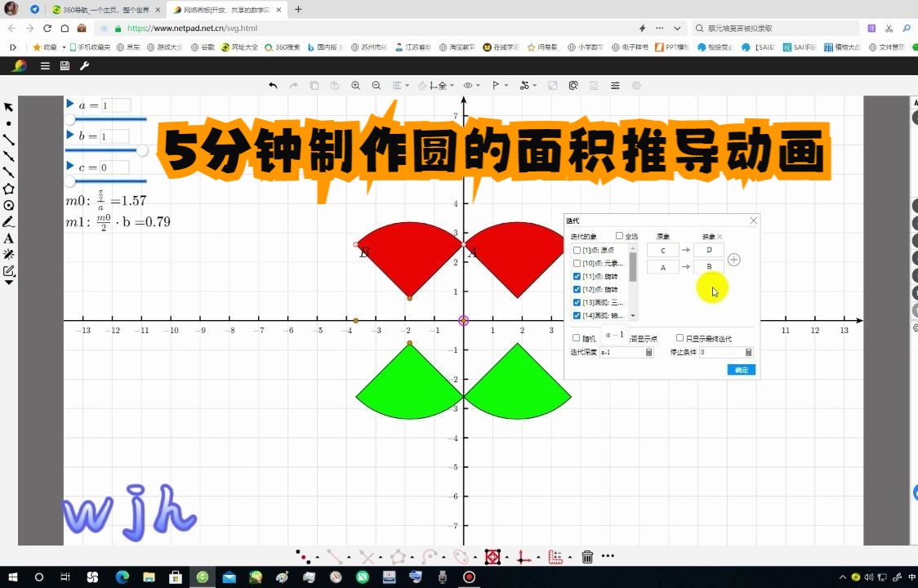Check the 只显示最终迭代 checkbox
The width and height of the screenshot is (918, 588).
[680, 338]
